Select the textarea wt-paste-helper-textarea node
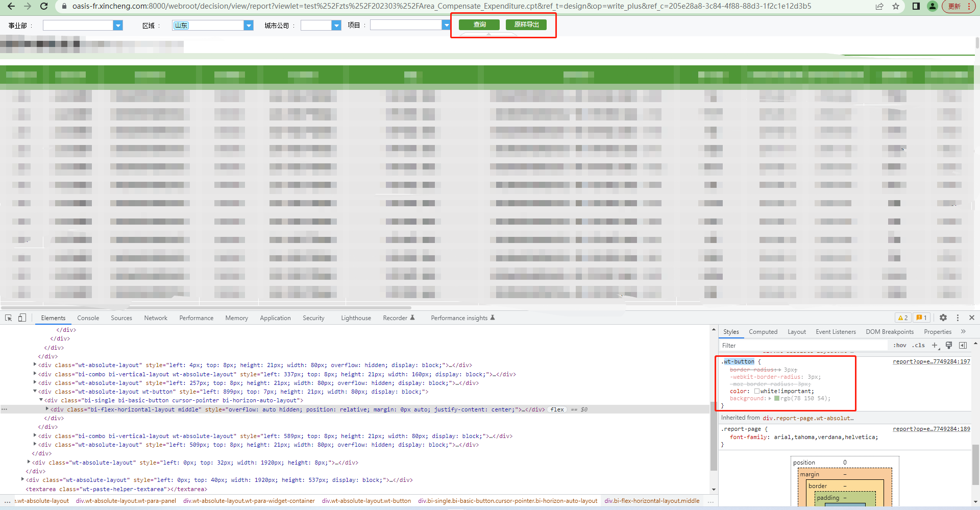Viewport: 980px width, 510px height. 116,489
